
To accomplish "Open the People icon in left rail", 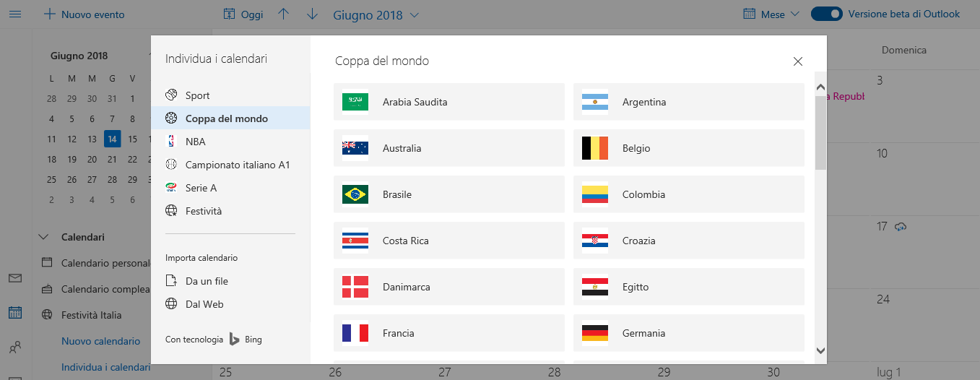I will (x=15, y=348).
